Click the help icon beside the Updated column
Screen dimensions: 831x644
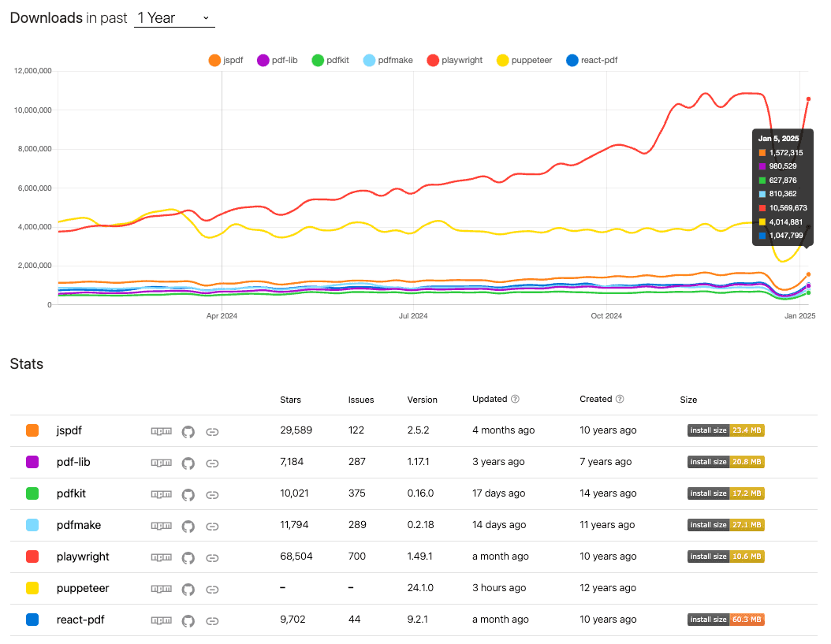point(516,399)
